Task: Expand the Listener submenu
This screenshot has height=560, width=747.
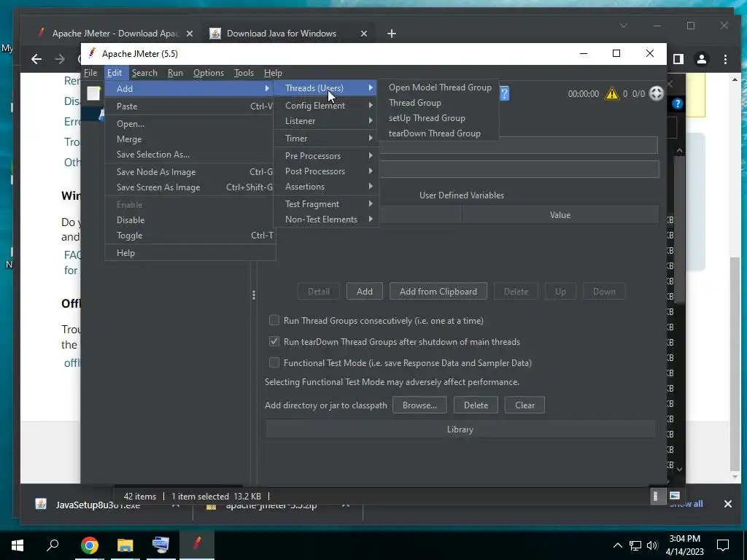Action: click(x=326, y=121)
